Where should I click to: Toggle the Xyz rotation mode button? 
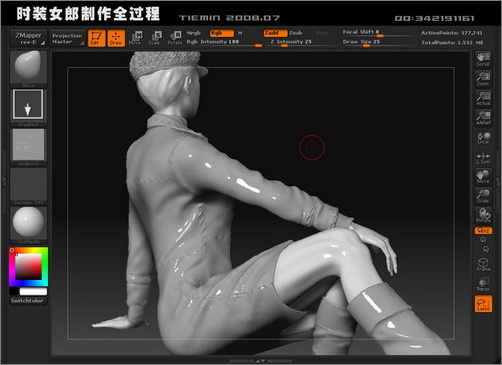click(x=483, y=230)
